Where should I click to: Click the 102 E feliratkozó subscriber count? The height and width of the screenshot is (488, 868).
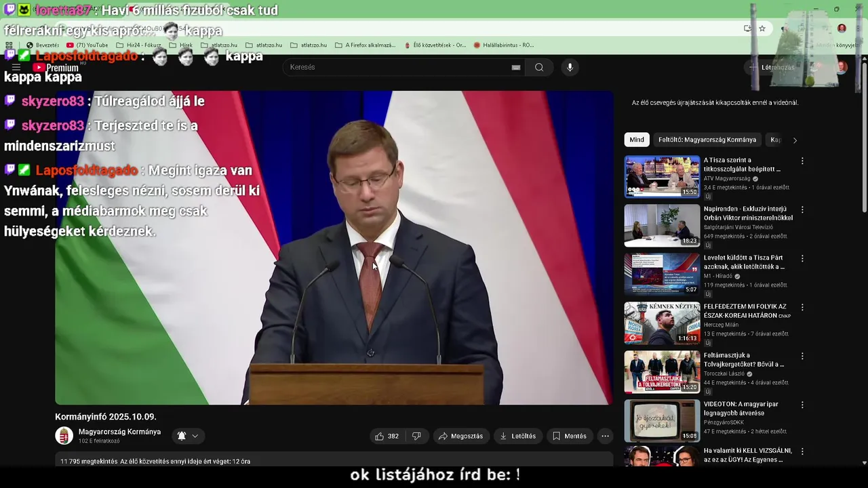tap(99, 441)
